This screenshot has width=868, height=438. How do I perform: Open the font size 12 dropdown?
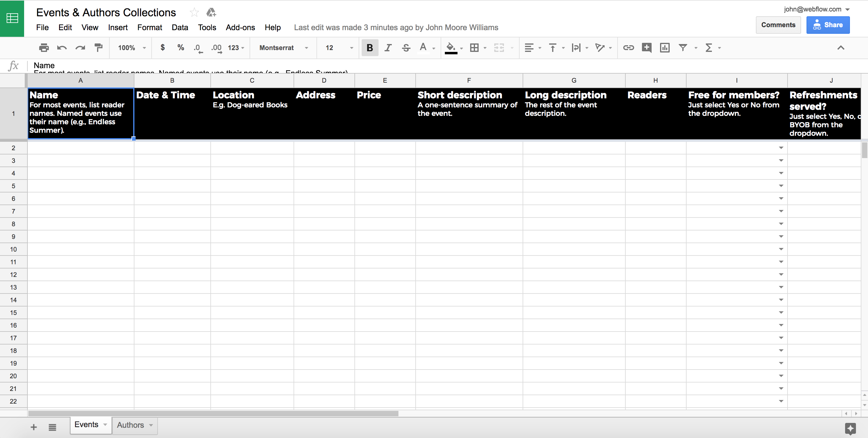pyautogui.click(x=339, y=48)
